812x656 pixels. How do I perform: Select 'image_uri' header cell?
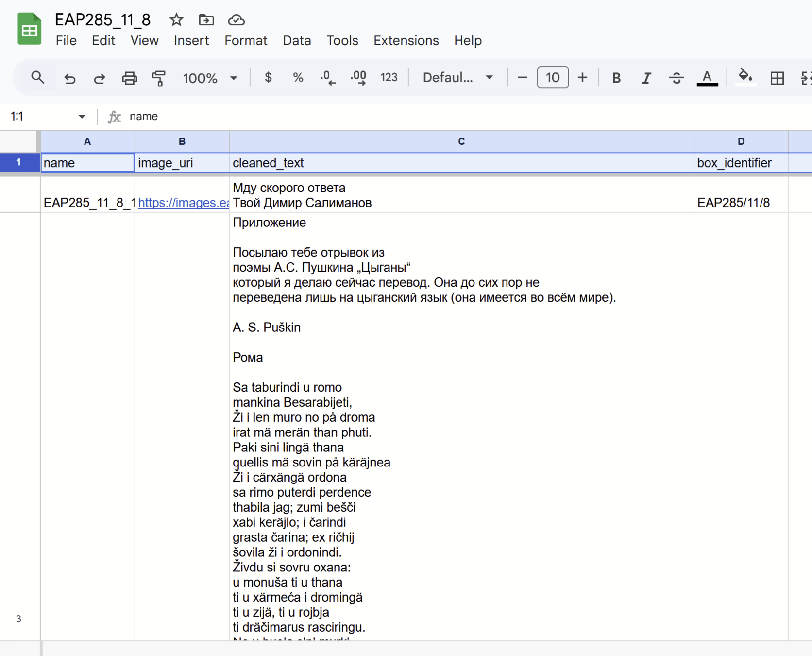point(182,163)
